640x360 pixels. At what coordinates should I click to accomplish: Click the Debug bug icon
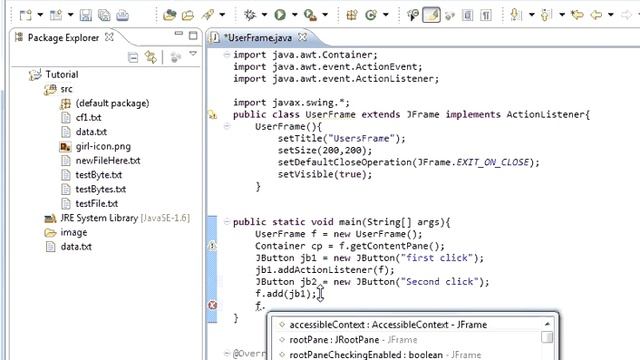[250, 15]
